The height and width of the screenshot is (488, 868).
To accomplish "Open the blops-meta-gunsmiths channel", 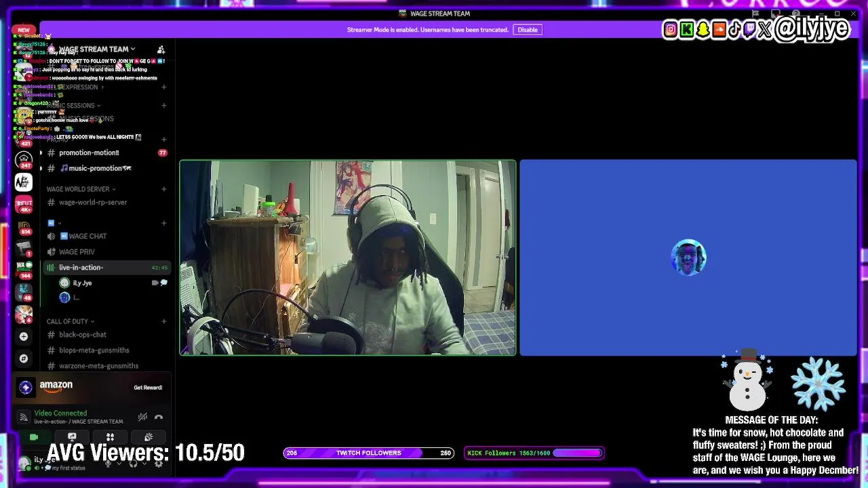I will pyautogui.click(x=106, y=350).
